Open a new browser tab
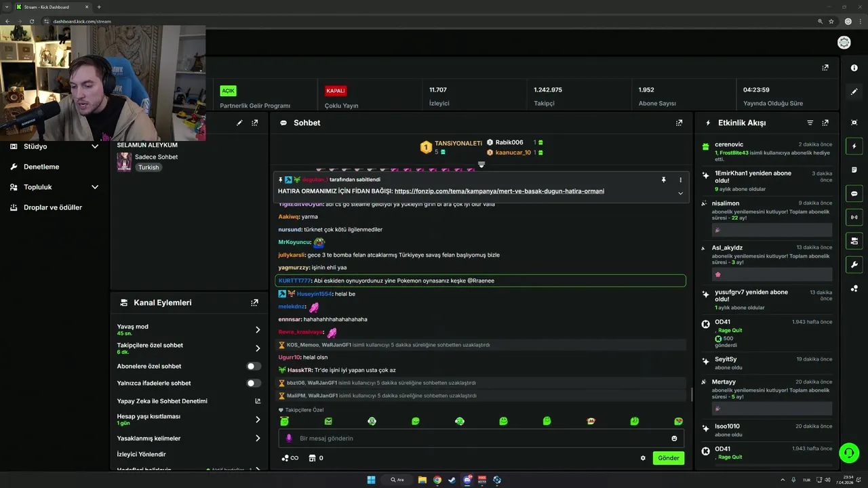 (x=99, y=7)
